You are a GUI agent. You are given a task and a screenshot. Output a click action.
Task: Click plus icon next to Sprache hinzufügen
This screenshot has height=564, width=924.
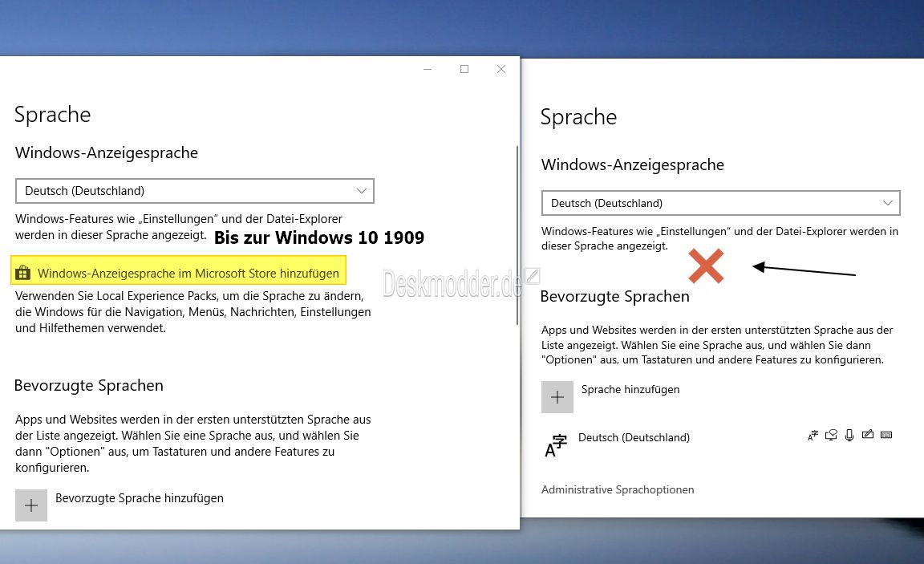pyautogui.click(x=557, y=396)
